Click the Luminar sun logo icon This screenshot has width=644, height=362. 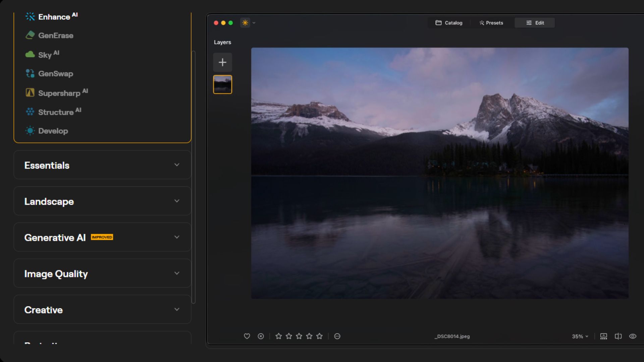[x=245, y=23]
